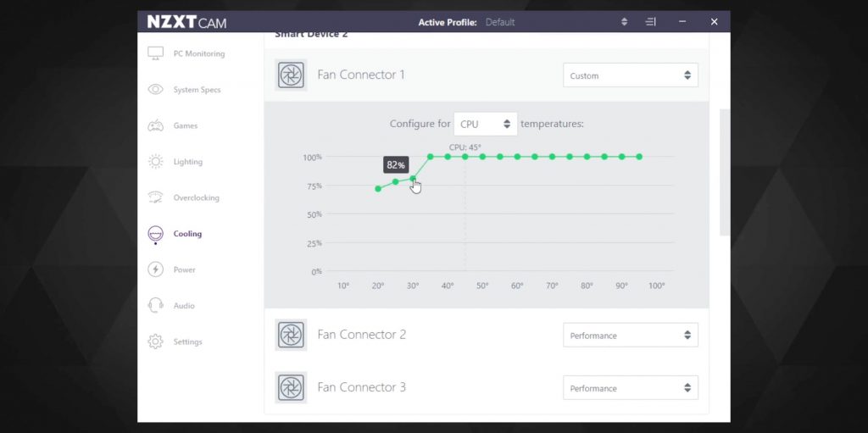Switch to the Overclocking section
Viewport: 868px width, 433px height.
tap(197, 197)
